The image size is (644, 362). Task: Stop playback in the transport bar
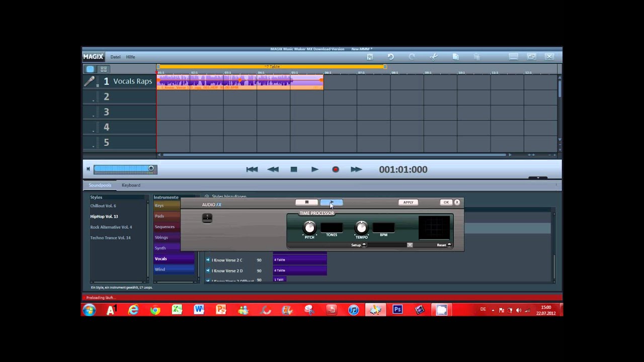[294, 169]
